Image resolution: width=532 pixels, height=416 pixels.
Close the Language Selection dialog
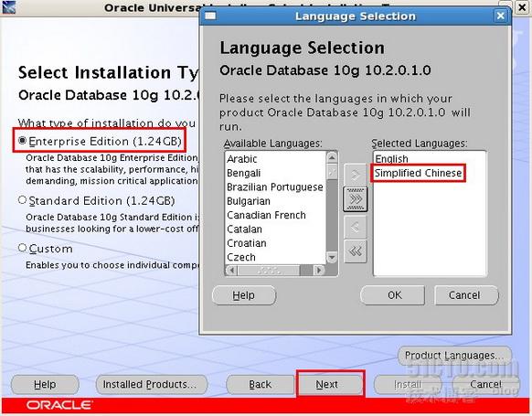pyautogui.click(x=500, y=16)
